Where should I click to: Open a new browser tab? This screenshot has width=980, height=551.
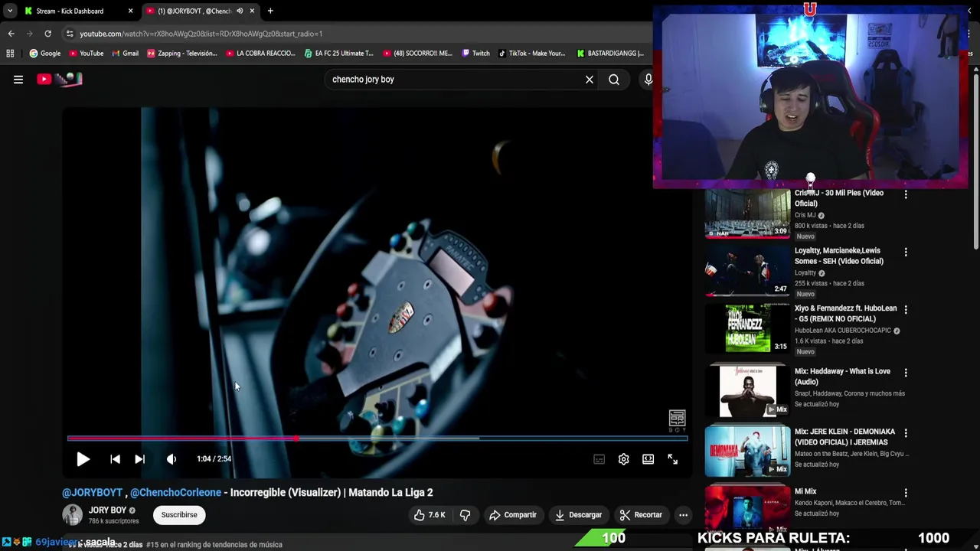[270, 11]
